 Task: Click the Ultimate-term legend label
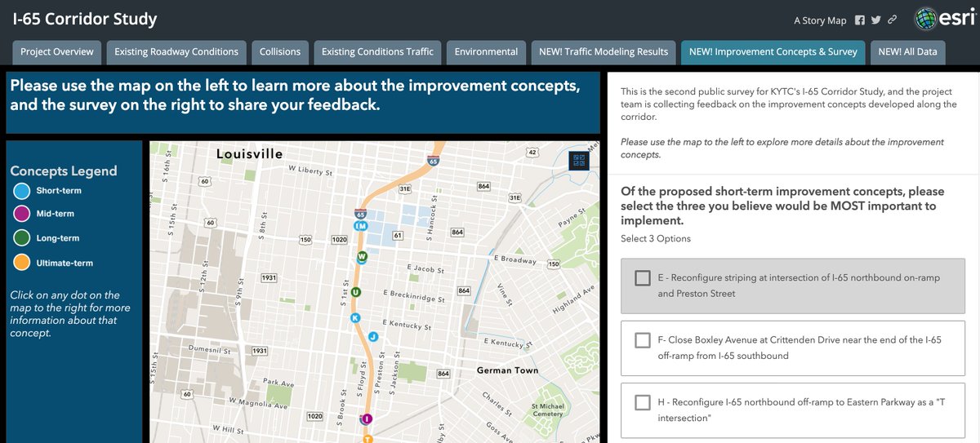click(x=65, y=263)
